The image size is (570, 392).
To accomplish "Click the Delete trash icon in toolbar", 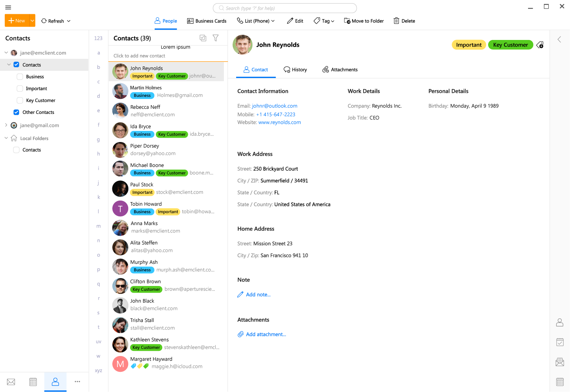I will (x=396, y=21).
